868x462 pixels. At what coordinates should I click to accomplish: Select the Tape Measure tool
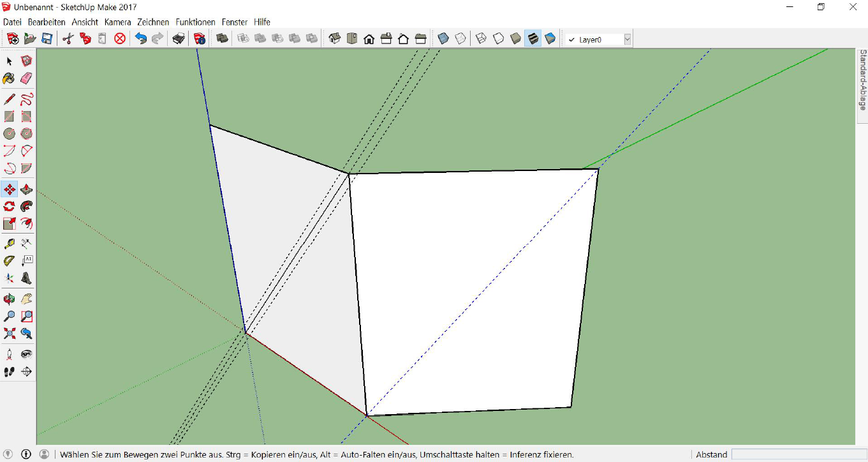9,244
